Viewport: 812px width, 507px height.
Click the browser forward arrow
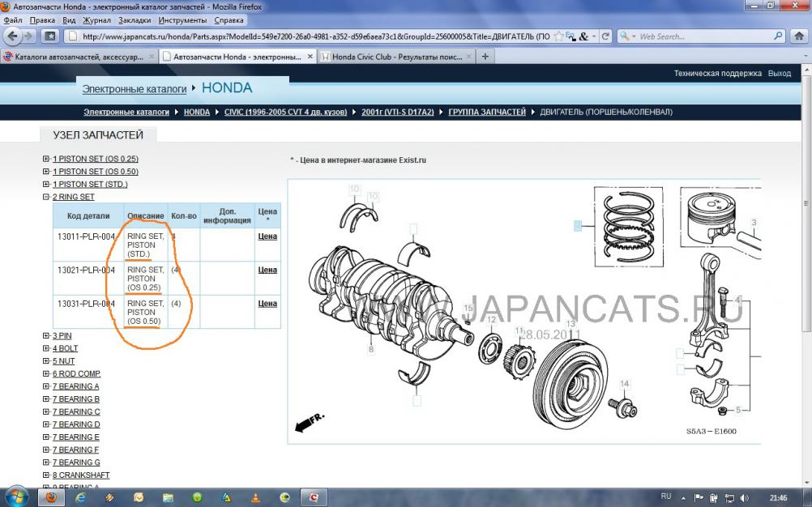coord(28,36)
